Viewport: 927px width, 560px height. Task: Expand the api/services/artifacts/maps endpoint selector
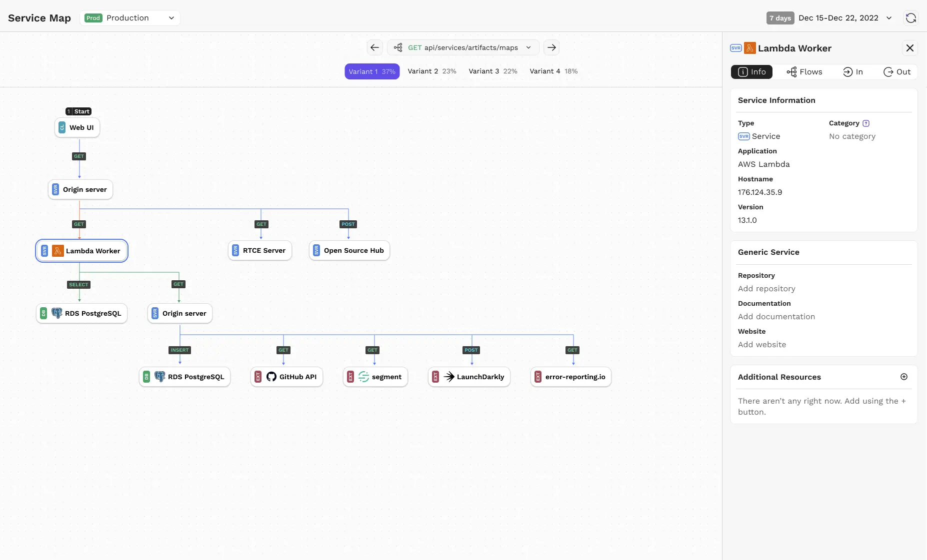coord(528,47)
